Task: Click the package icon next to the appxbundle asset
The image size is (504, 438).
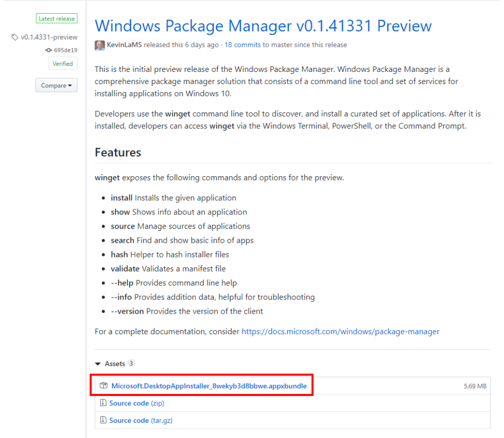Action: coord(103,386)
